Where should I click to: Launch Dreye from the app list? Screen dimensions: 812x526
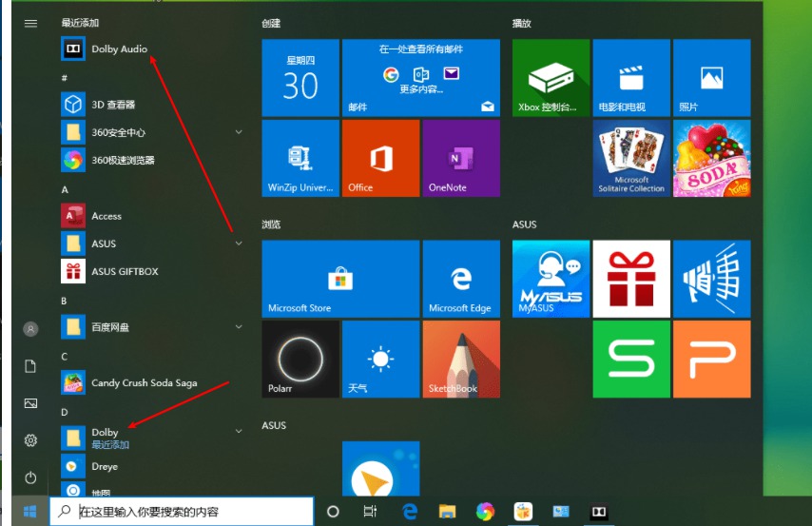150,466
